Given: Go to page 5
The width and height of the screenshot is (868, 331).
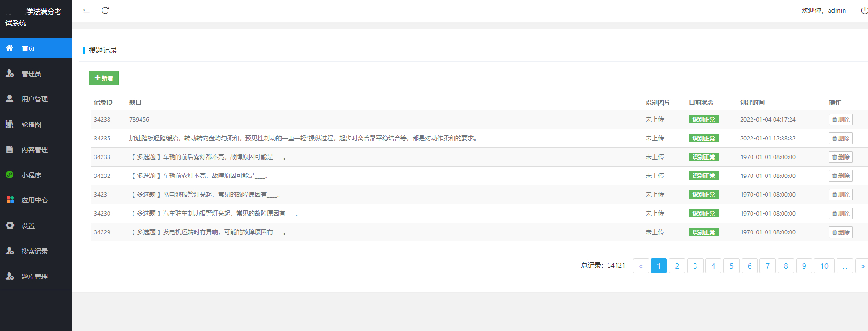Looking at the screenshot, I should click(731, 266).
